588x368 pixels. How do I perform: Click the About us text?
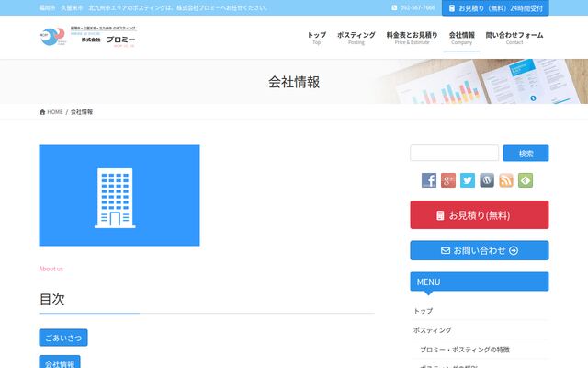pyautogui.click(x=51, y=269)
